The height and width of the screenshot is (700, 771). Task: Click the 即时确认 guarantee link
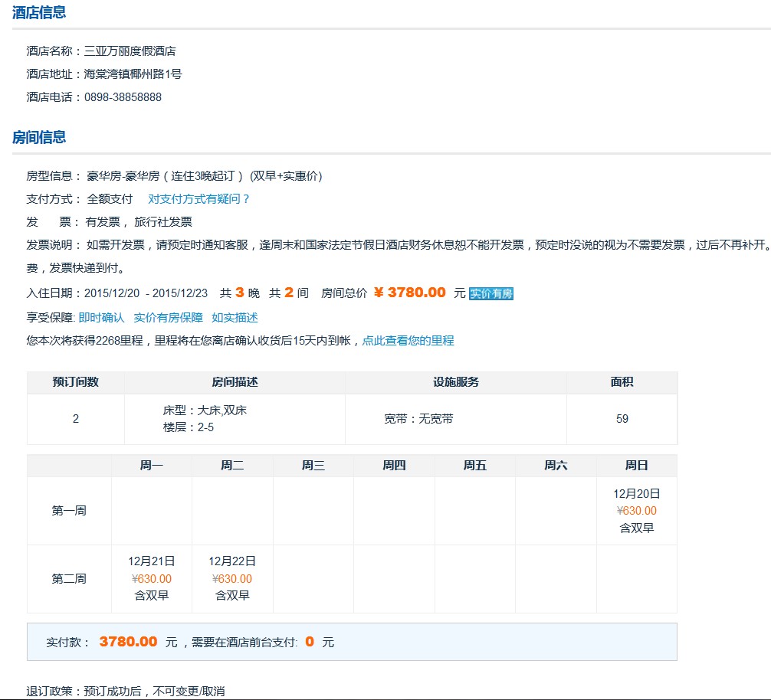click(101, 317)
